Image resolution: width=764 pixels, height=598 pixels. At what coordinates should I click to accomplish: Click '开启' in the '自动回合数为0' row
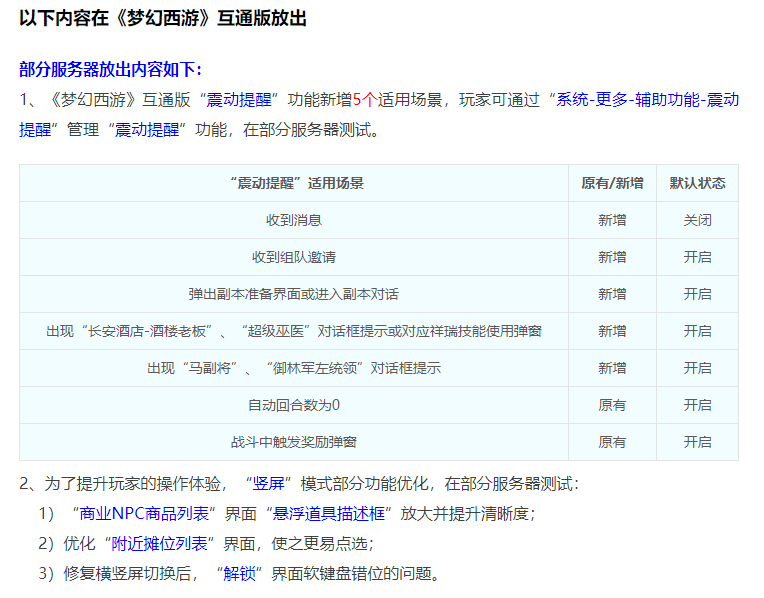point(697,405)
